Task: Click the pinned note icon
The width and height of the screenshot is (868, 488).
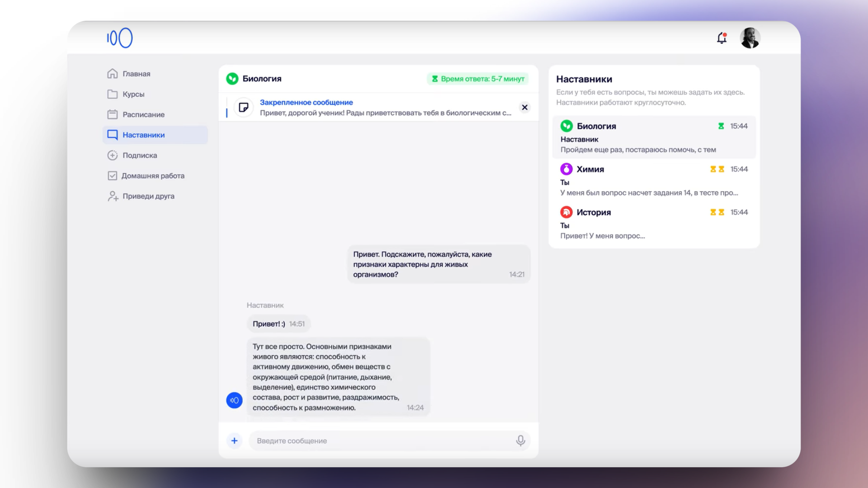Action: pos(244,108)
